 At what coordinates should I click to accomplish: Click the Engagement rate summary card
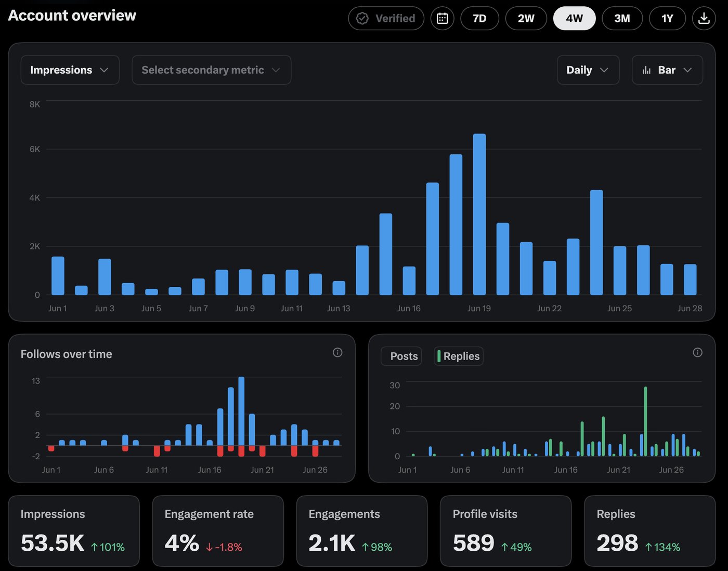pyautogui.click(x=218, y=531)
